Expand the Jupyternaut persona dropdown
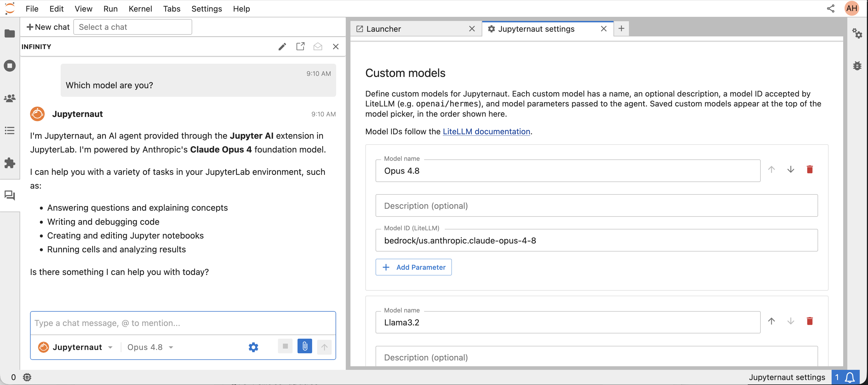Viewport: 868px width, 385px height. (x=110, y=347)
